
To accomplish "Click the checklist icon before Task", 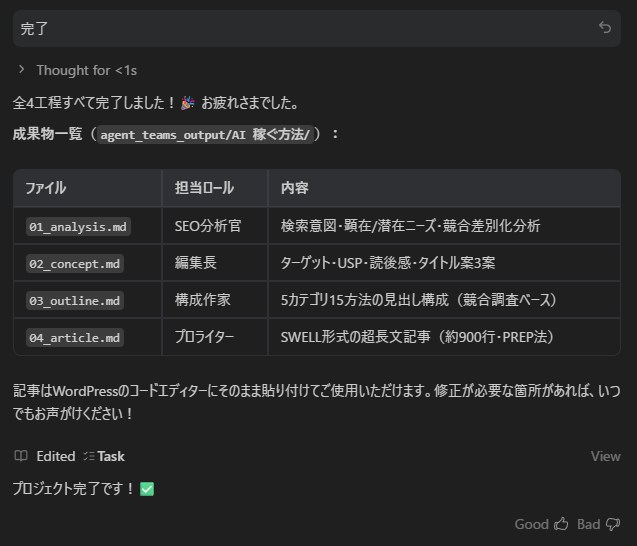I will 89,456.
